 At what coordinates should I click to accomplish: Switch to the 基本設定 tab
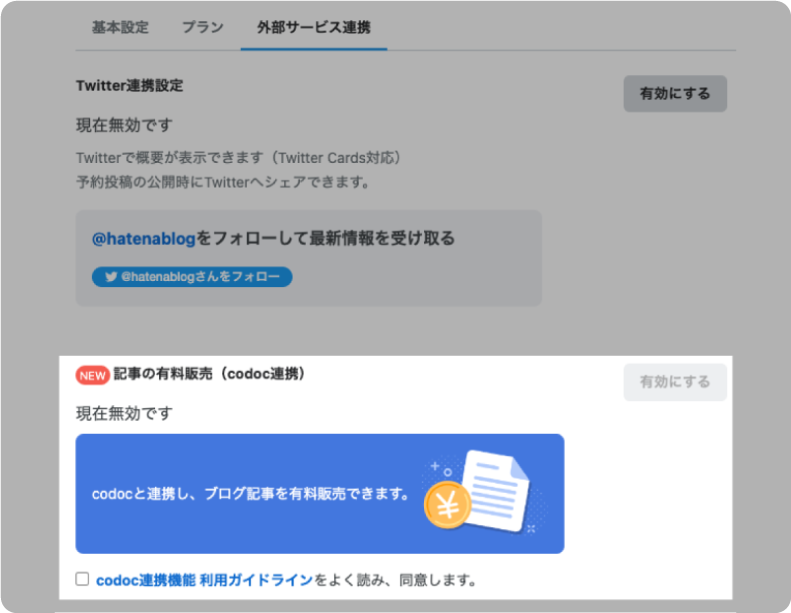[120, 27]
